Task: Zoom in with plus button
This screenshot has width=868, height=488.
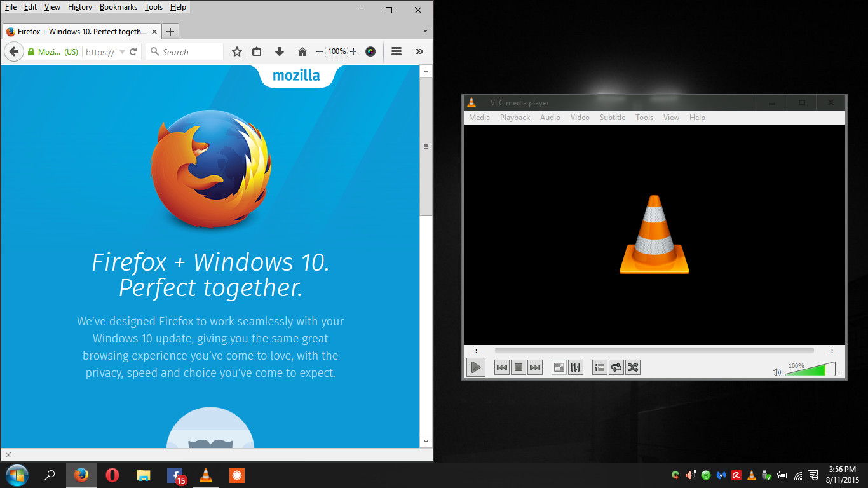Action: pos(353,52)
